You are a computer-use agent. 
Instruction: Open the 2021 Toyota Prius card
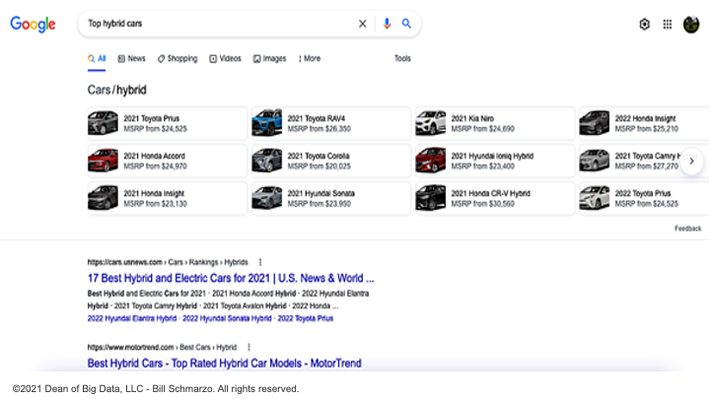coord(167,123)
